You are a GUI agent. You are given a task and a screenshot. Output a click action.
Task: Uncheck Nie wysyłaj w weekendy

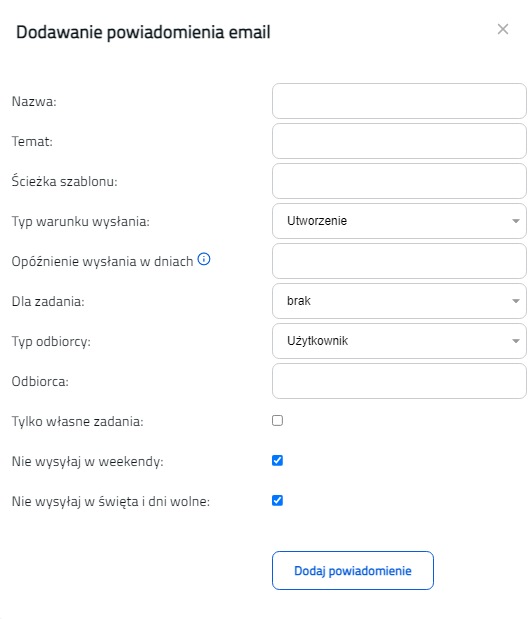click(x=277, y=461)
